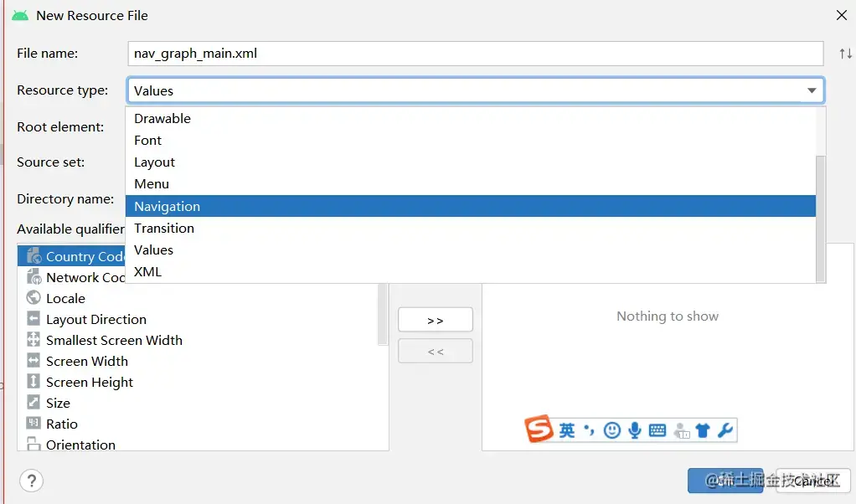Choose Drawable from the resource type list

(x=470, y=118)
